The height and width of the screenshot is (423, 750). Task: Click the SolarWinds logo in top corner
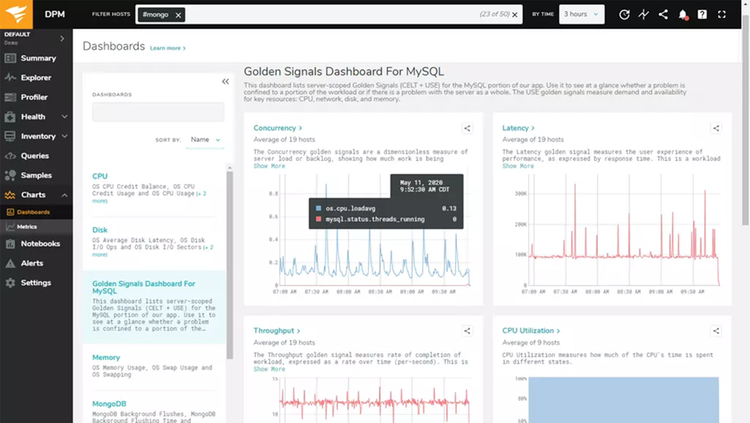(x=16, y=14)
